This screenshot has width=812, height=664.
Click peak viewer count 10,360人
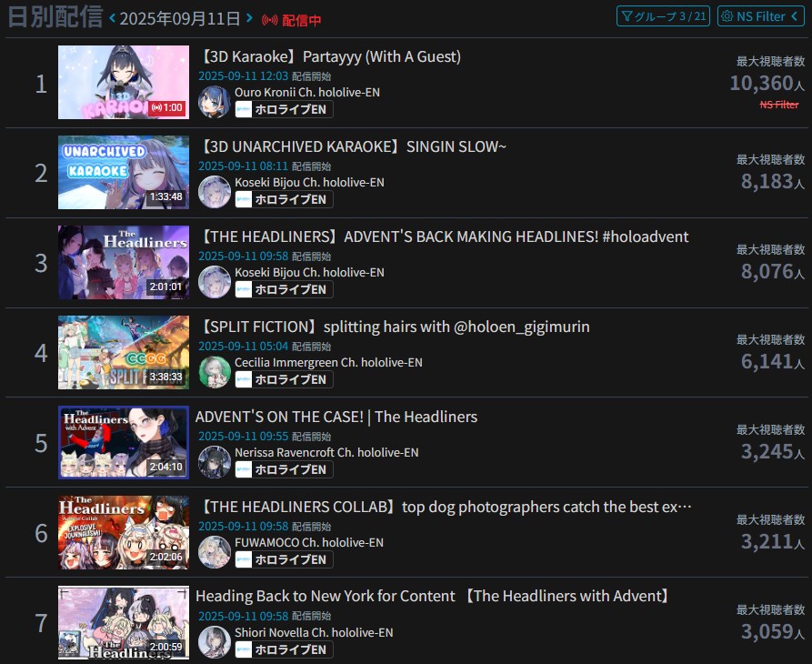[767, 83]
